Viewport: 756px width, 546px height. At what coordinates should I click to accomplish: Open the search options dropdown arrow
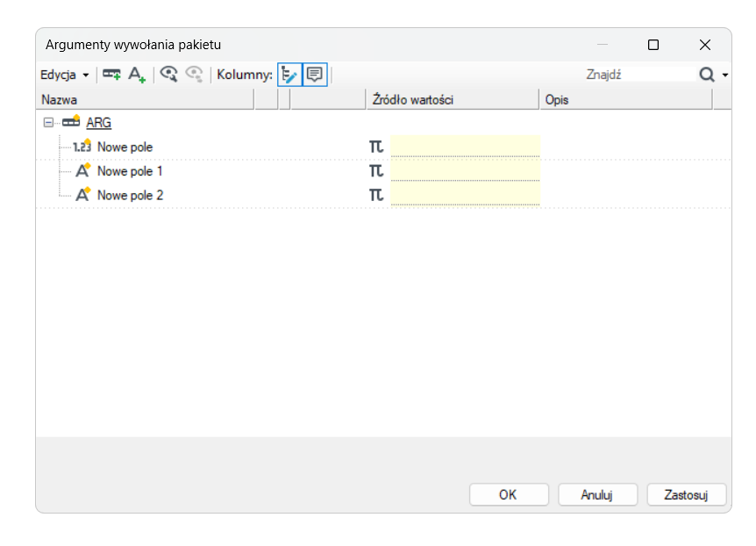(x=724, y=75)
